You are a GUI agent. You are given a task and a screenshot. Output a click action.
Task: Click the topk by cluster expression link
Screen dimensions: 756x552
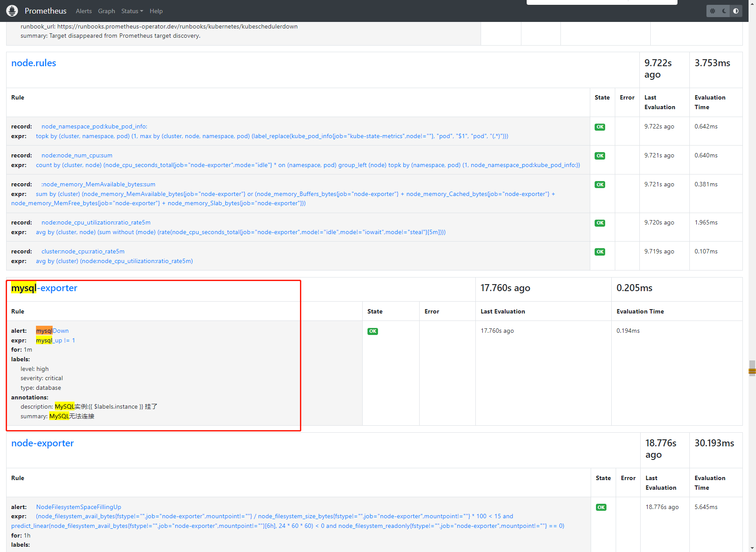pos(272,136)
